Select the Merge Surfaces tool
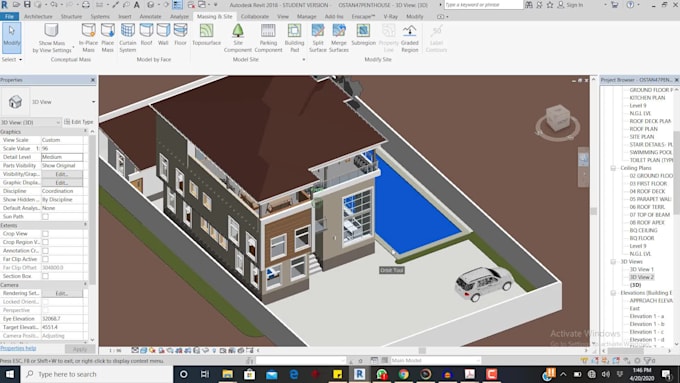The height and width of the screenshot is (383, 680). click(339, 37)
